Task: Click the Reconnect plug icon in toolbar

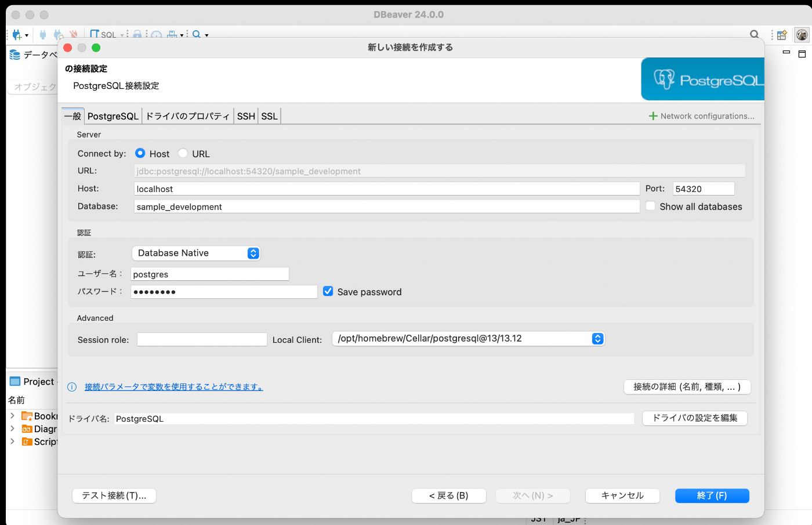Action: 58,35
